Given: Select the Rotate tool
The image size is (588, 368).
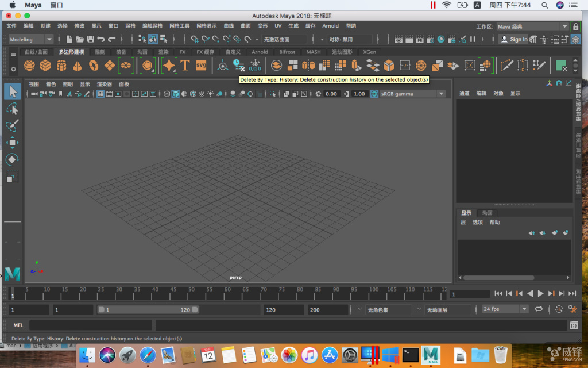Looking at the screenshot, I should pos(13,160).
